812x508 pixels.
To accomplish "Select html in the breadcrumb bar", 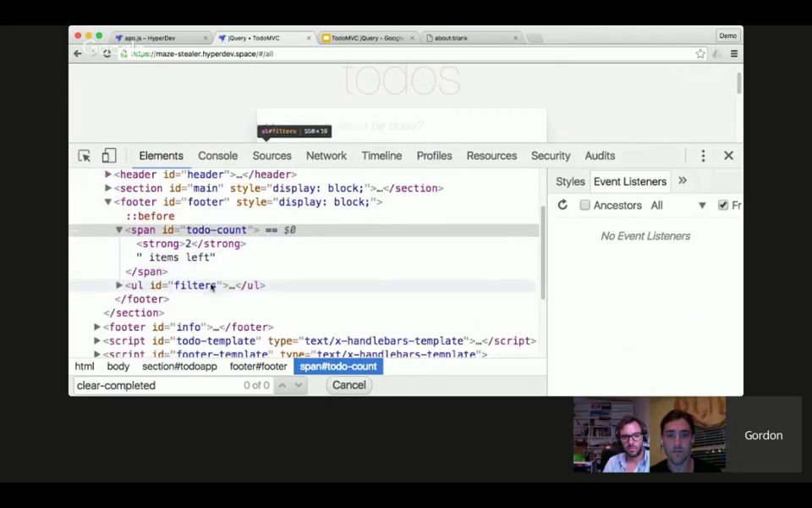I will pos(85,367).
